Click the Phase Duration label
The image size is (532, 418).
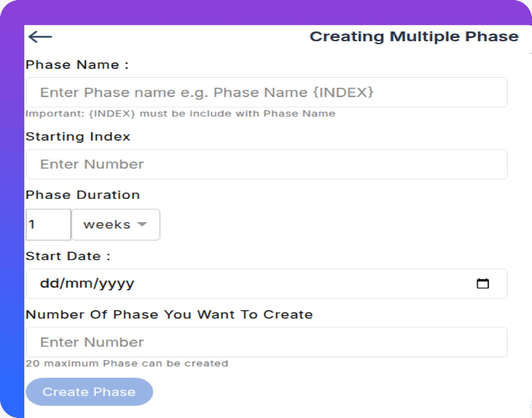coord(82,195)
